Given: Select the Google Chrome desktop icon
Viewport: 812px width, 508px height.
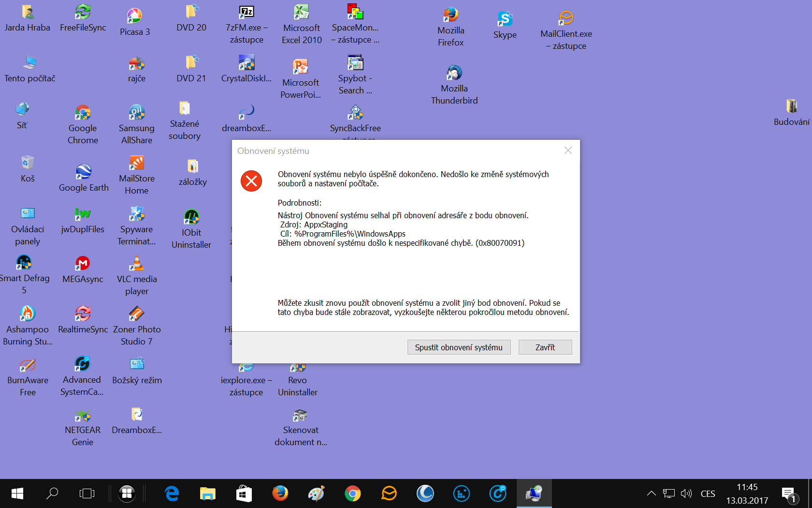Looking at the screenshot, I should (83, 125).
